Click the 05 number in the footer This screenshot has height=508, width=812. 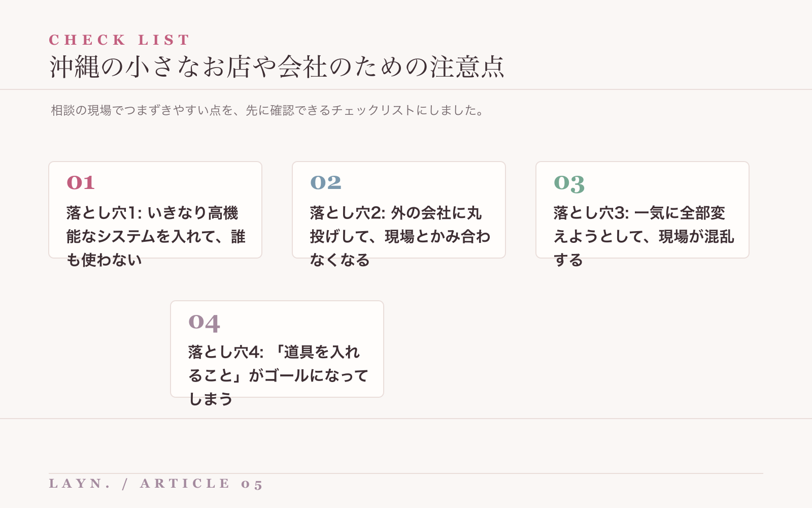(252, 484)
